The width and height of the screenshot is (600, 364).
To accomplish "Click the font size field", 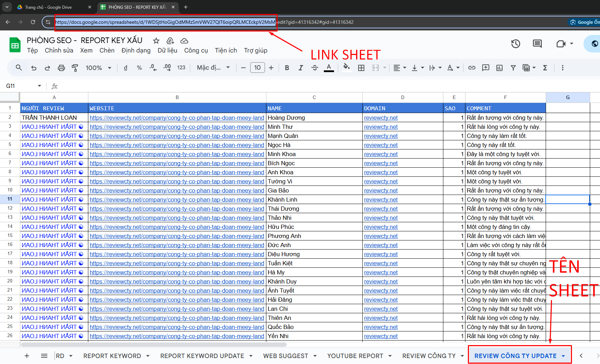I will tap(257, 68).
